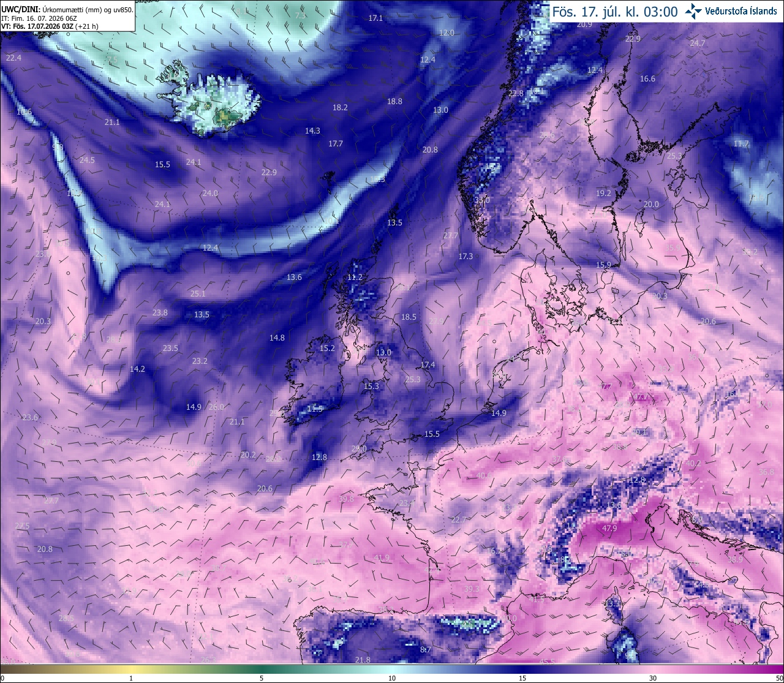Click the 41.9 value label

pyautogui.click(x=382, y=558)
